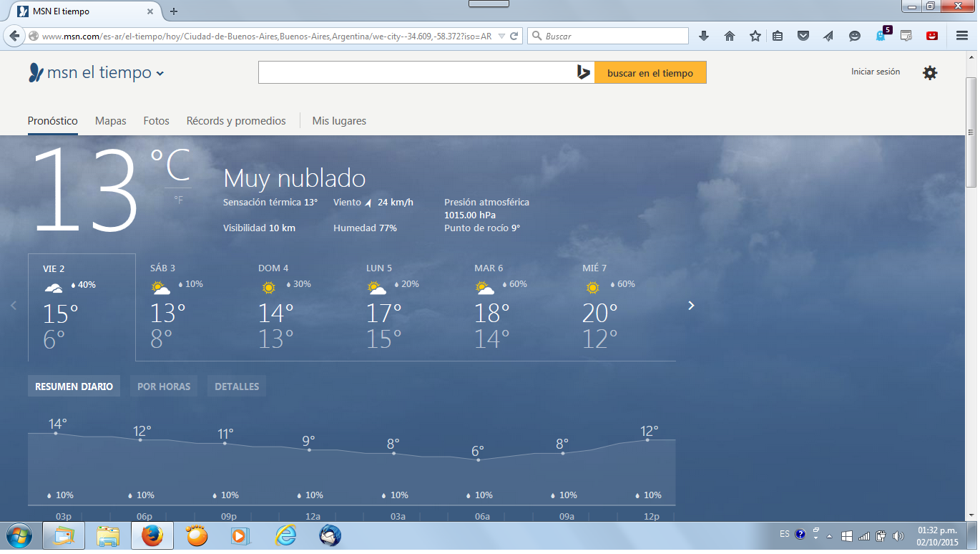
Task: Open the Pronóstico tab
Action: (x=53, y=121)
